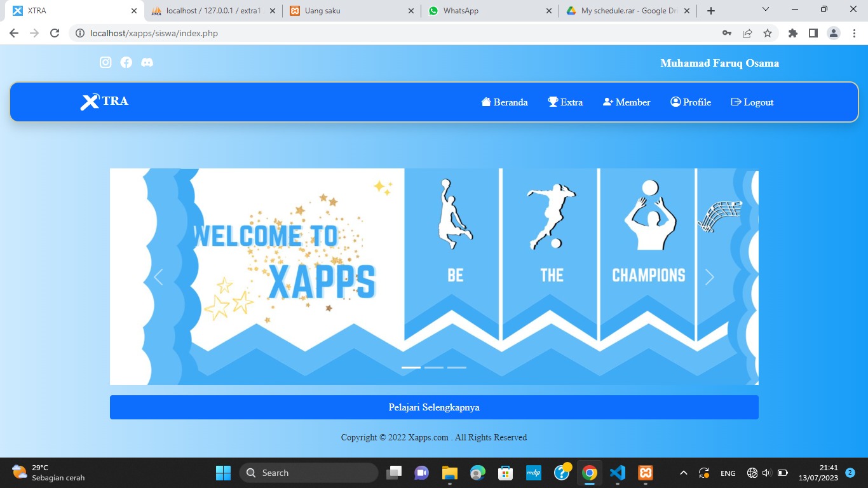
Task: Show next carousel slide arrow
Action: click(x=710, y=277)
